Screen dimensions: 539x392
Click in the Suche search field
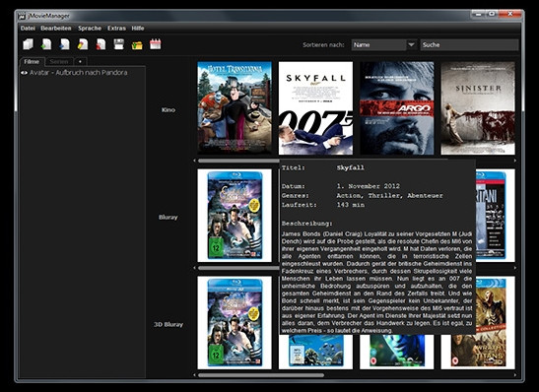469,44
